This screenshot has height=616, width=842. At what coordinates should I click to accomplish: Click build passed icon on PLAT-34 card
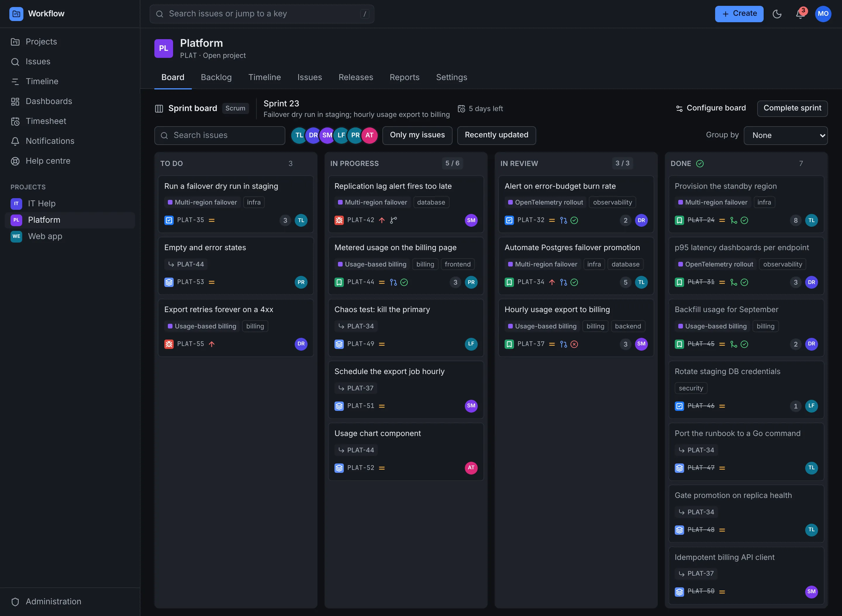point(574,282)
